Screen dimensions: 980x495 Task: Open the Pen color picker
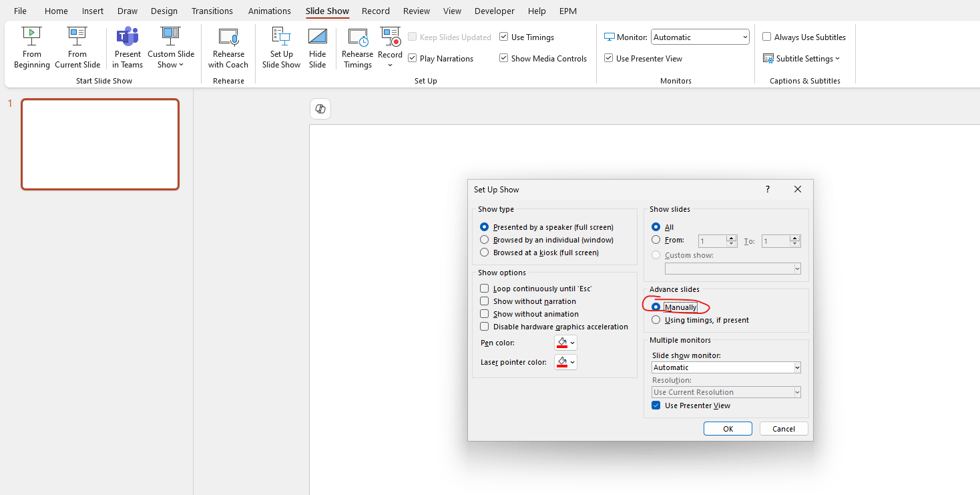[x=565, y=343]
